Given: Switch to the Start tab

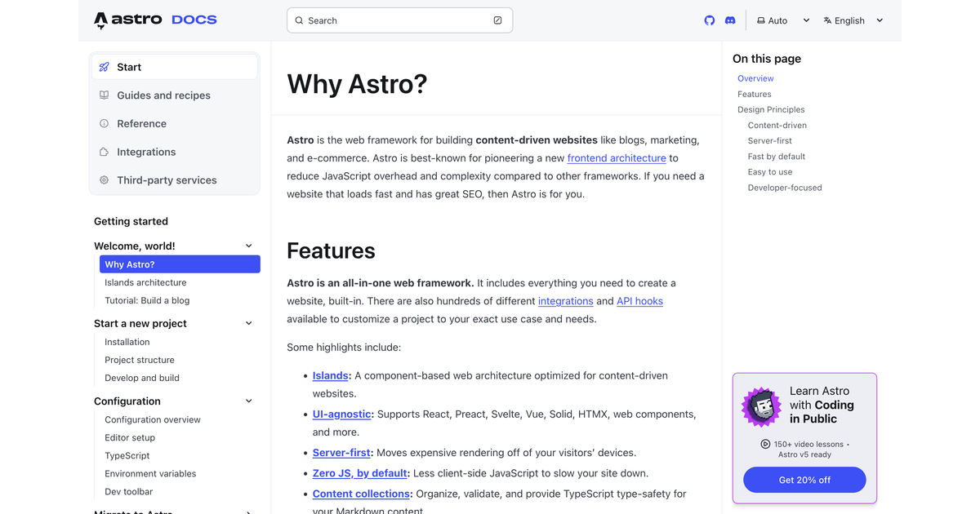Looking at the screenshot, I should (x=175, y=67).
